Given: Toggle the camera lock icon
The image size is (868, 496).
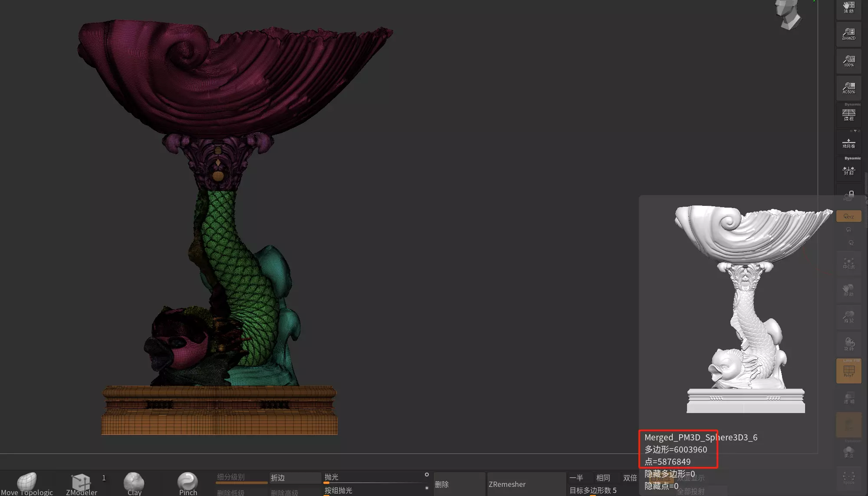Looking at the screenshot, I should pyautogui.click(x=848, y=195).
